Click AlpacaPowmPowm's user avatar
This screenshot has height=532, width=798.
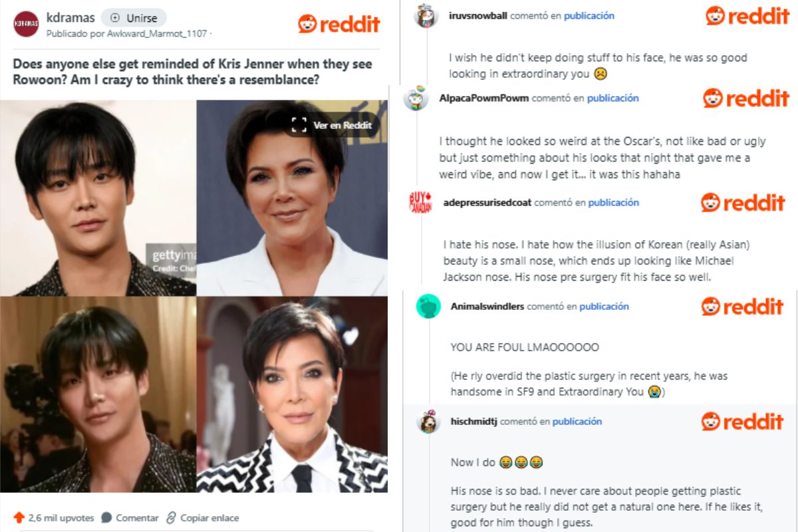click(416, 98)
